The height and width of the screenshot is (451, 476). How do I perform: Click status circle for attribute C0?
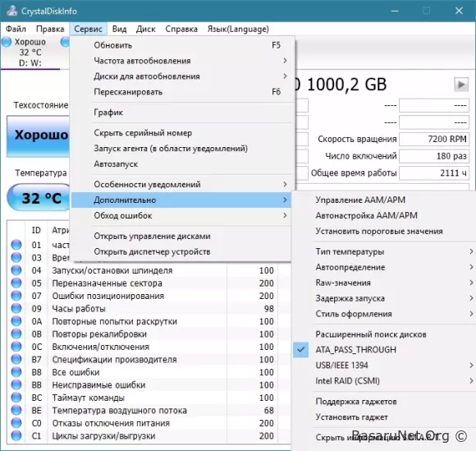[x=16, y=423]
